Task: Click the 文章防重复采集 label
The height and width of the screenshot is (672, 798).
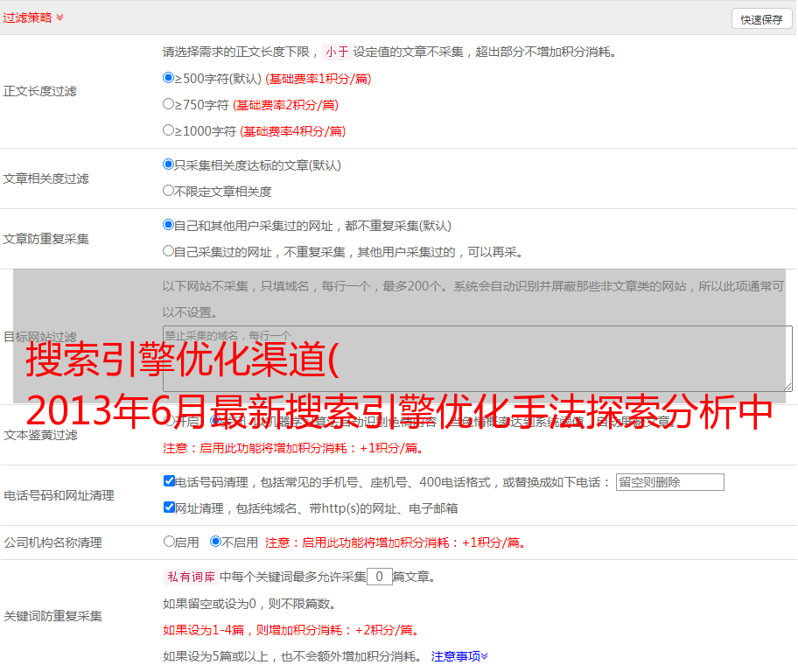Action: coord(45,239)
